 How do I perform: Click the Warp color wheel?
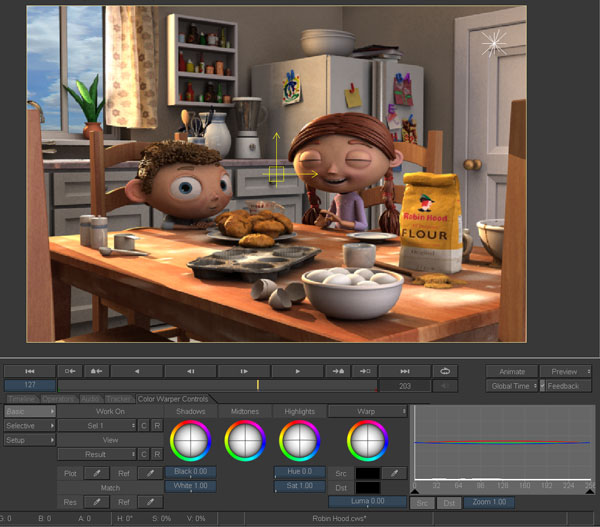(367, 441)
